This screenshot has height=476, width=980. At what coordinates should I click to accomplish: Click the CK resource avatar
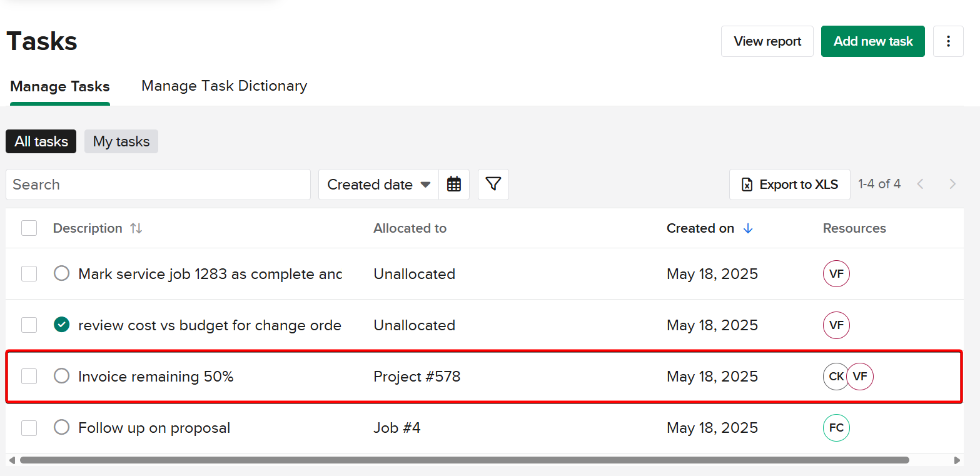[835, 377]
